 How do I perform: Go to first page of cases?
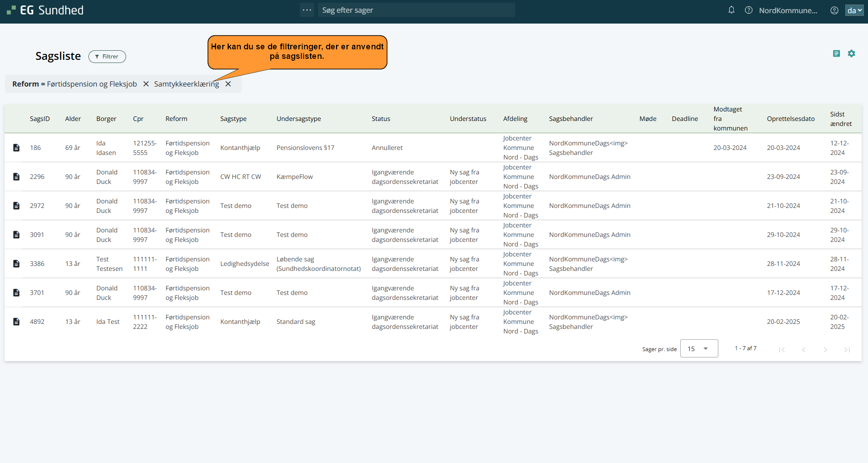(x=782, y=349)
